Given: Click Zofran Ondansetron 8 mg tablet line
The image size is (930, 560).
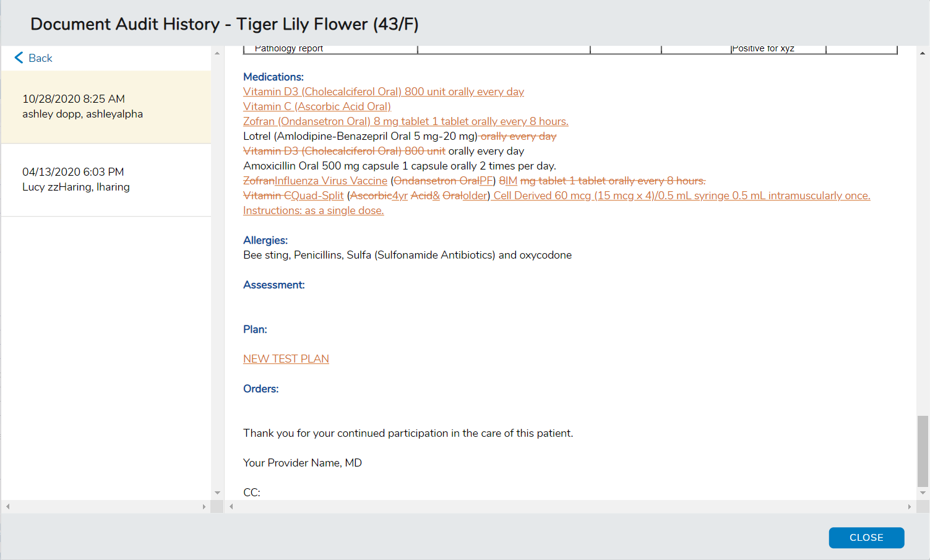Looking at the screenshot, I should point(405,121).
